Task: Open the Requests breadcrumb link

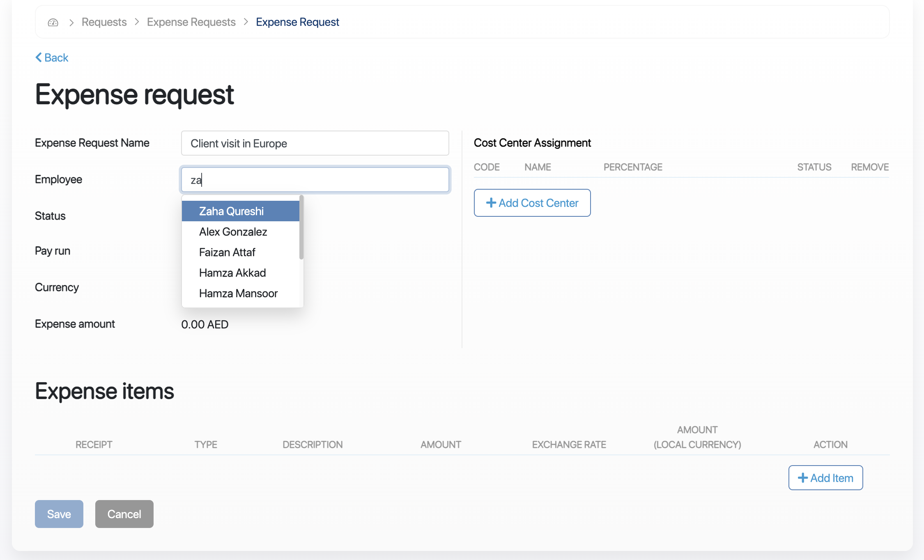Action: (104, 22)
